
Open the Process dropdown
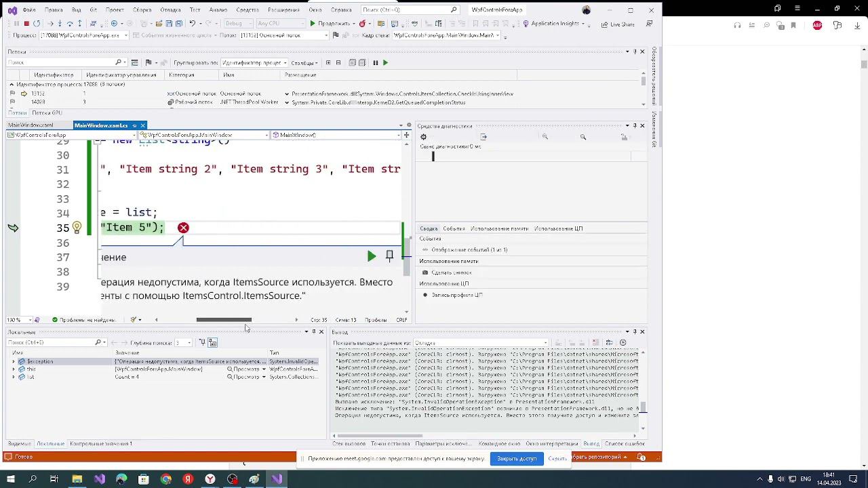tap(84, 35)
